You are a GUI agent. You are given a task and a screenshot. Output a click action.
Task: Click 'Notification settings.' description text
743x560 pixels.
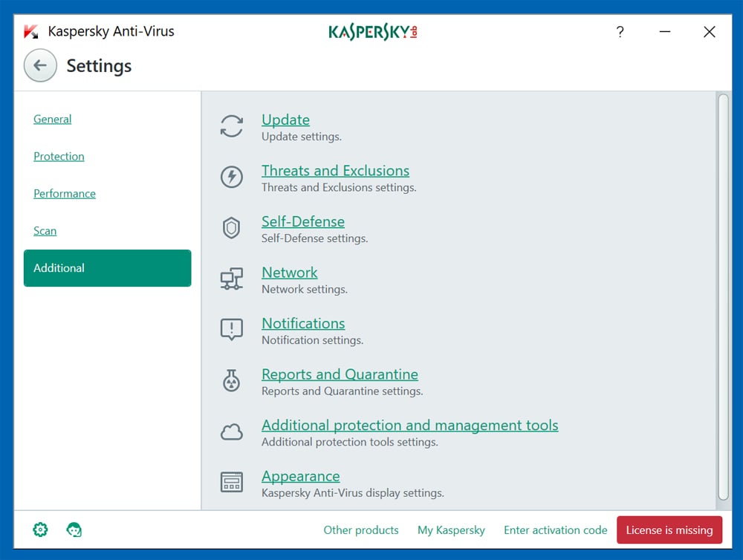click(312, 340)
